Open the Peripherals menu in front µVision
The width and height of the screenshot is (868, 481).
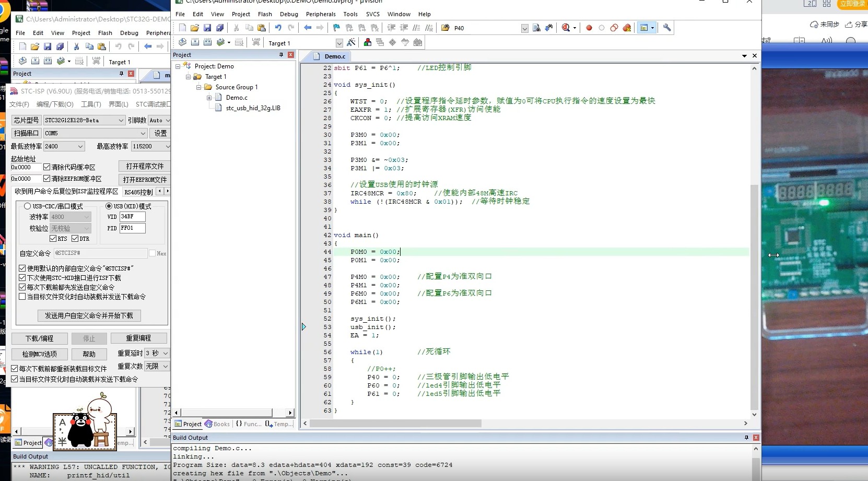pos(321,14)
